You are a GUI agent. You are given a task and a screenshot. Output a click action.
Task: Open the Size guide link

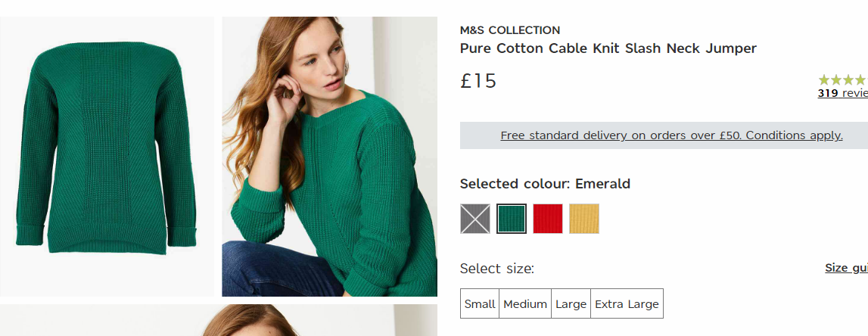pyautogui.click(x=846, y=268)
